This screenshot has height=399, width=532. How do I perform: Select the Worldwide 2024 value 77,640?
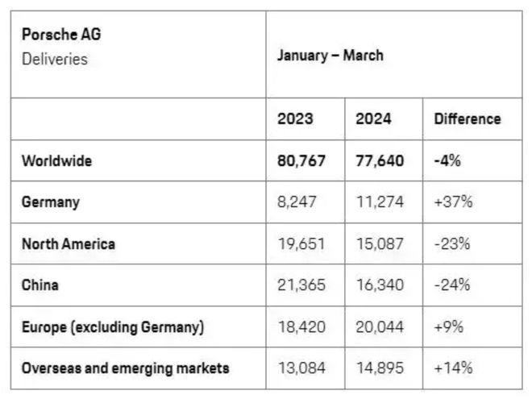(x=380, y=161)
